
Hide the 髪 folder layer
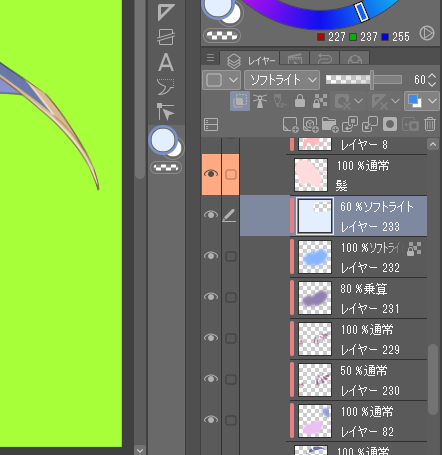click(211, 174)
